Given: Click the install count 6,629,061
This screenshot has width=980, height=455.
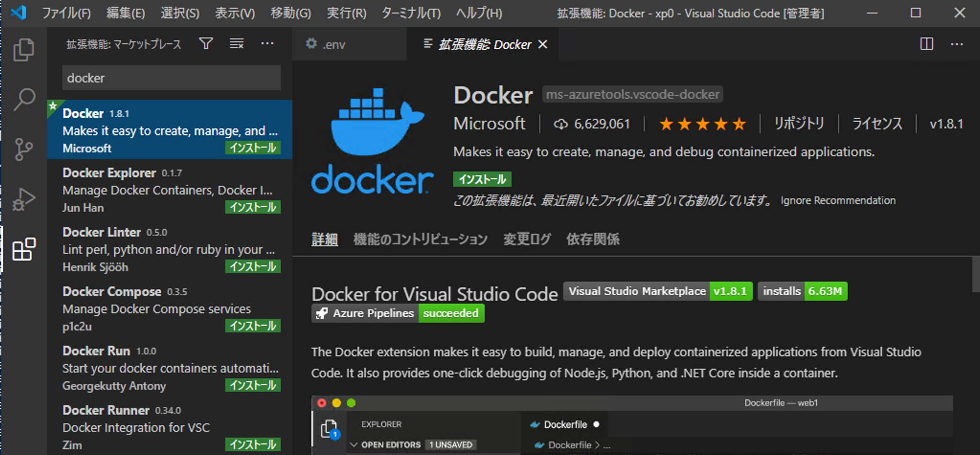Looking at the screenshot, I should pos(592,124).
